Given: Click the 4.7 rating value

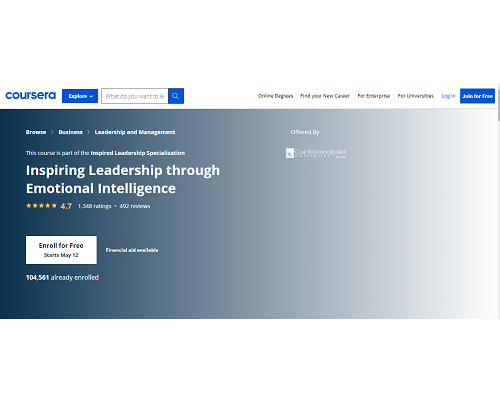Looking at the screenshot, I should click(x=66, y=206).
